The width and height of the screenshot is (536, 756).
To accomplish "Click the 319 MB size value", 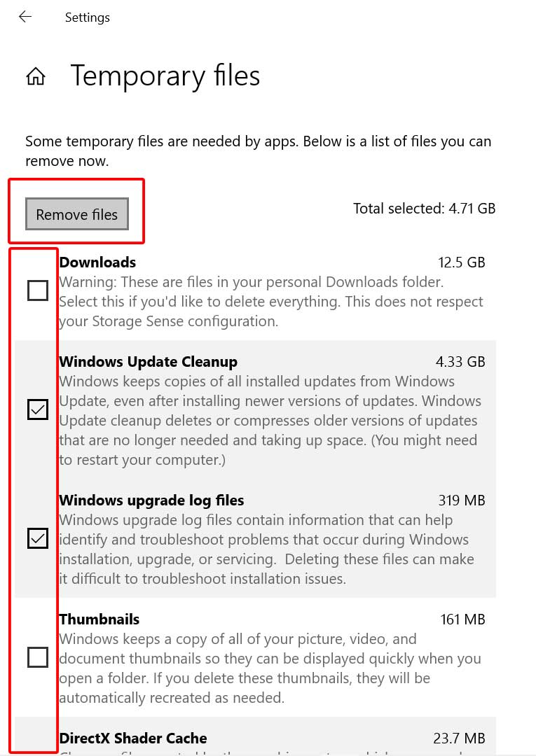I will pyautogui.click(x=462, y=500).
